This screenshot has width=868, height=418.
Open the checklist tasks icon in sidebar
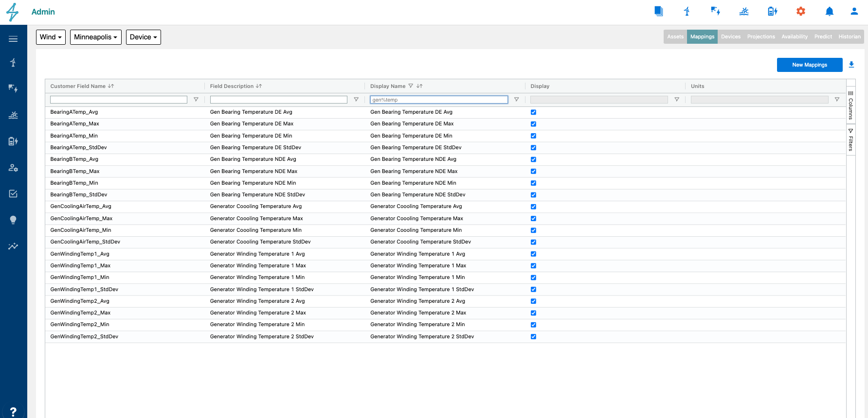(x=13, y=193)
